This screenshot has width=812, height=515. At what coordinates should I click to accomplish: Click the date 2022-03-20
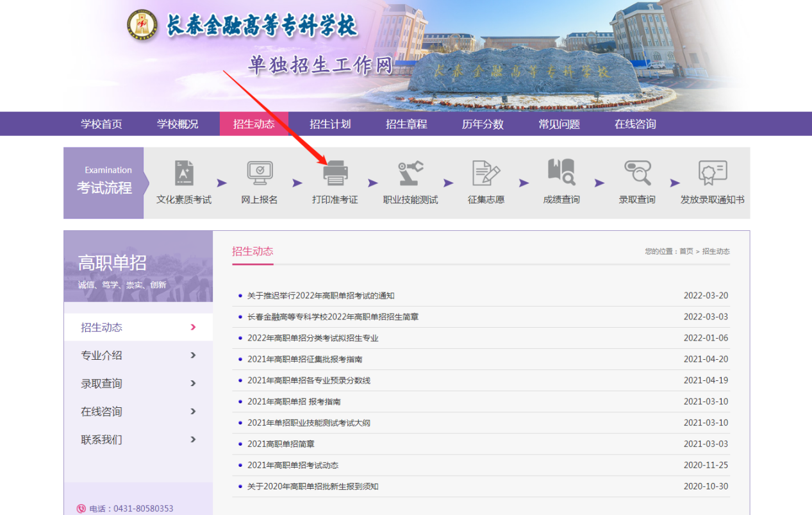(x=706, y=296)
